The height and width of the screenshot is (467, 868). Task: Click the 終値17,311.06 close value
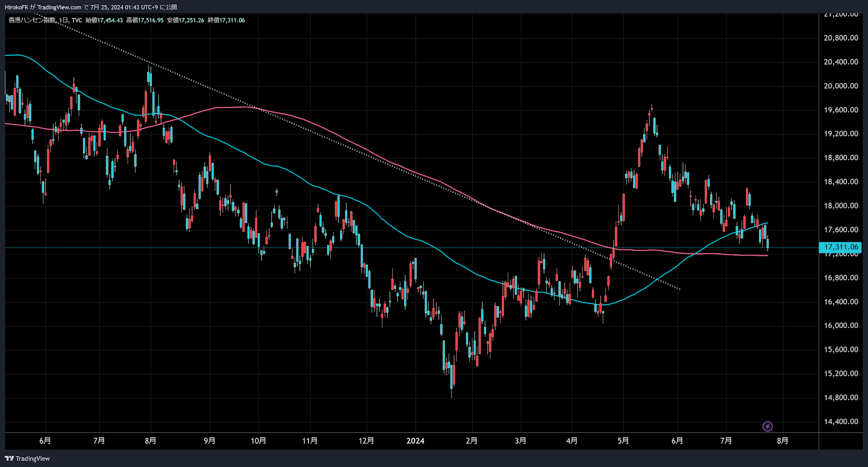226,20
